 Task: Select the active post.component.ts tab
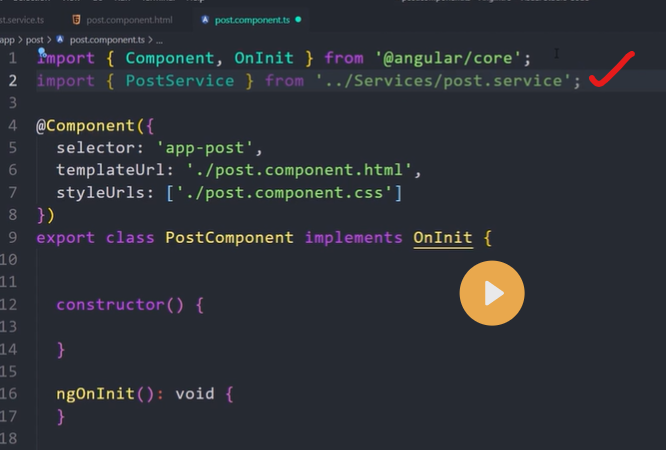(x=254, y=19)
